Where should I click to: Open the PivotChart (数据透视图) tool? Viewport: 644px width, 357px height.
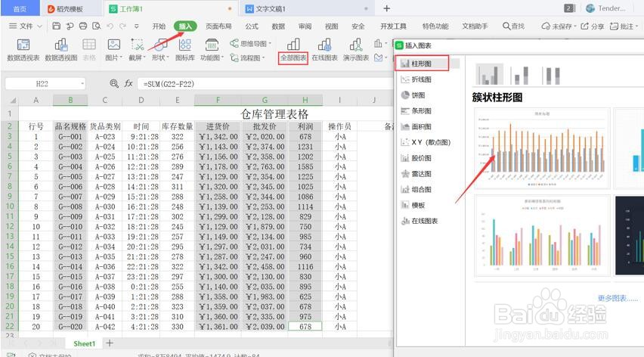pyautogui.click(x=61, y=50)
